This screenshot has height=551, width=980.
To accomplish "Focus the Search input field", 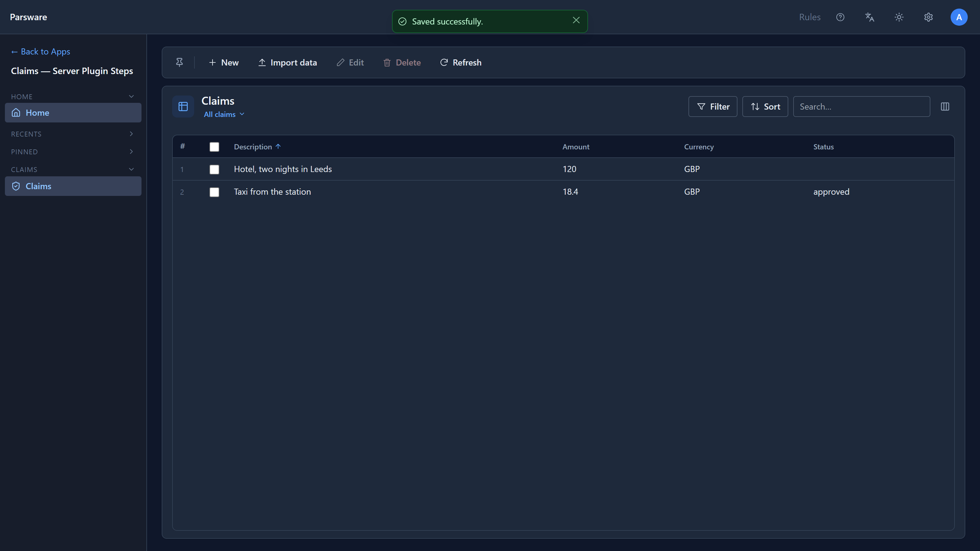I will (861, 107).
